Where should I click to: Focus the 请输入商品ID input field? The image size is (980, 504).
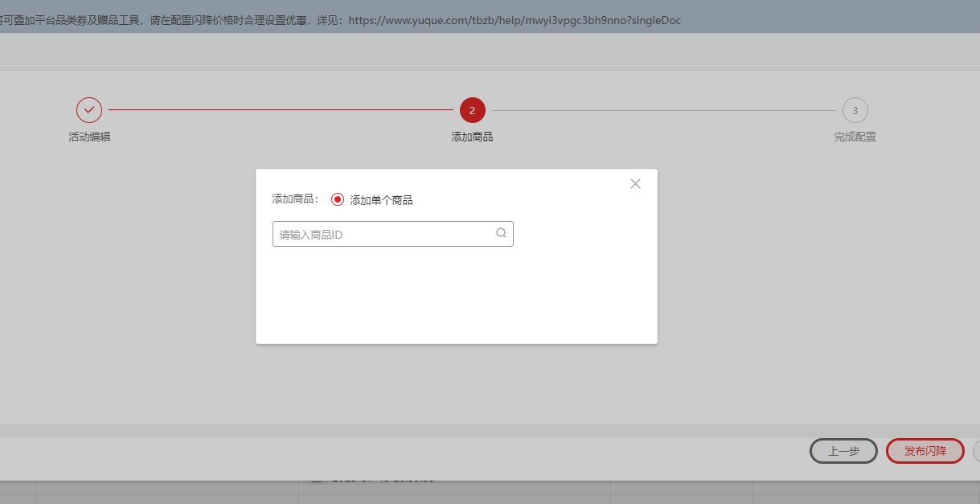tap(383, 235)
